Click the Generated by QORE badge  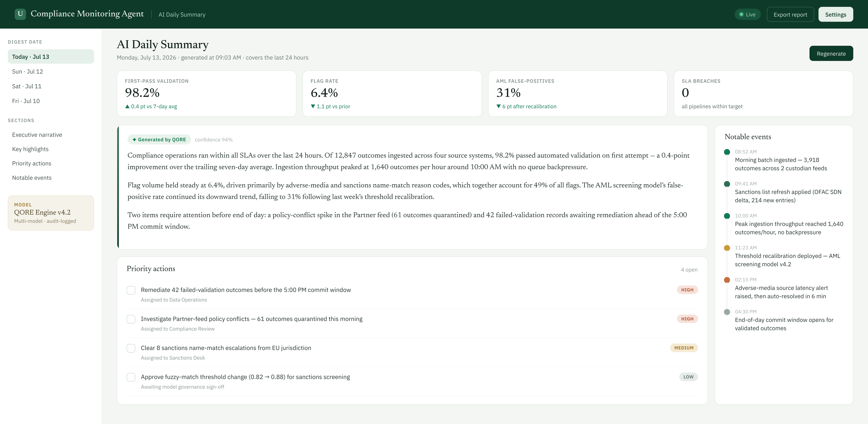tap(159, 140)
